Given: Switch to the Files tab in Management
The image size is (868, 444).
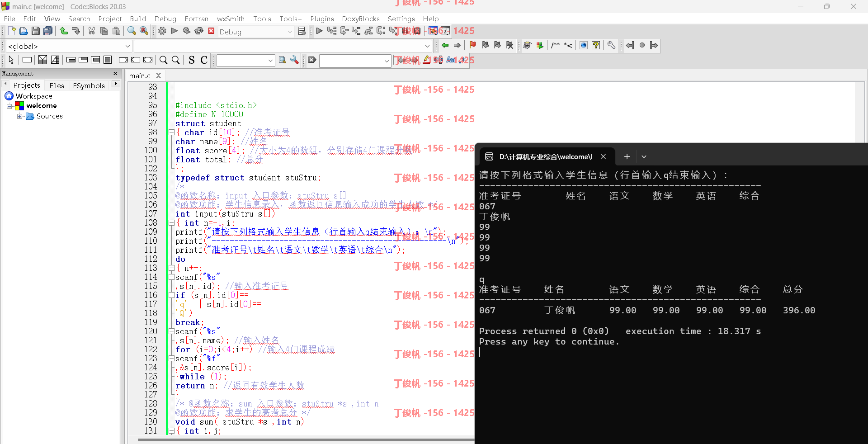Looking at the screenshot, I should tap(57, 85).
